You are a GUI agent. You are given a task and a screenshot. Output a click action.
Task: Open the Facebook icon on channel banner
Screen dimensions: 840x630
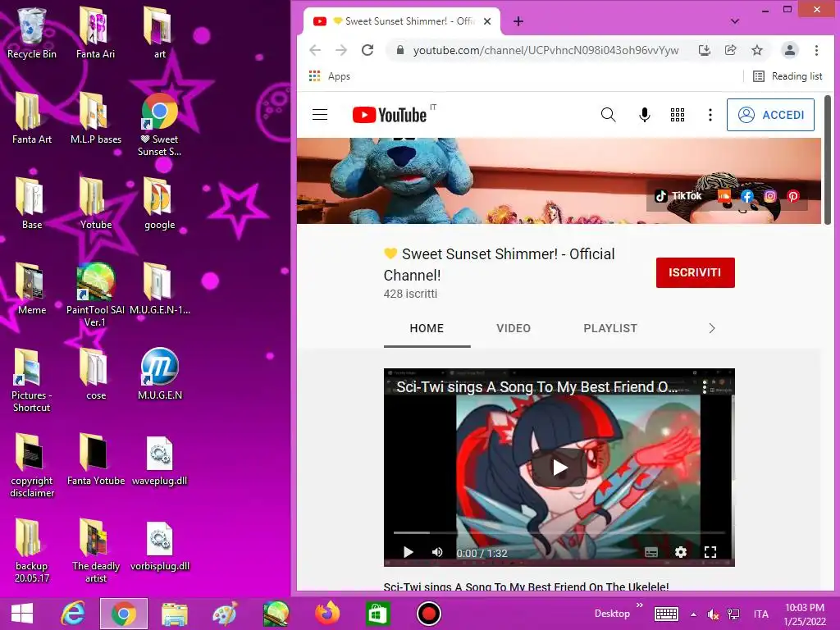747,196
